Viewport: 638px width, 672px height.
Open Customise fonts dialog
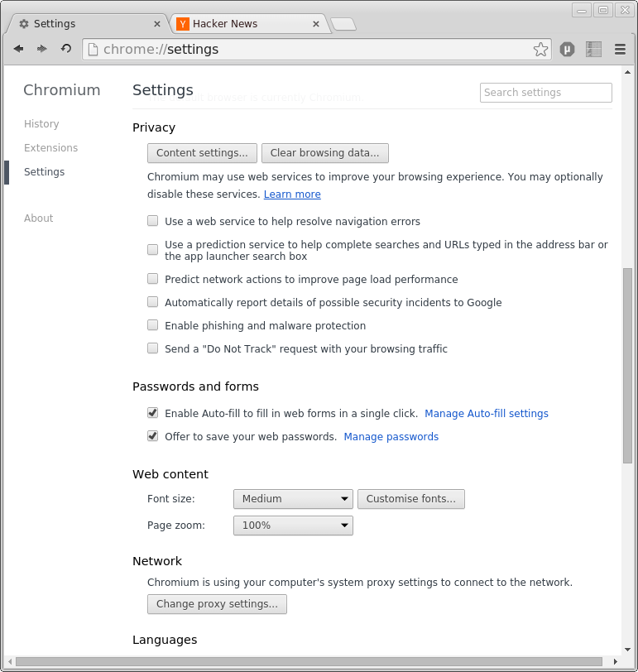(411, 499)
